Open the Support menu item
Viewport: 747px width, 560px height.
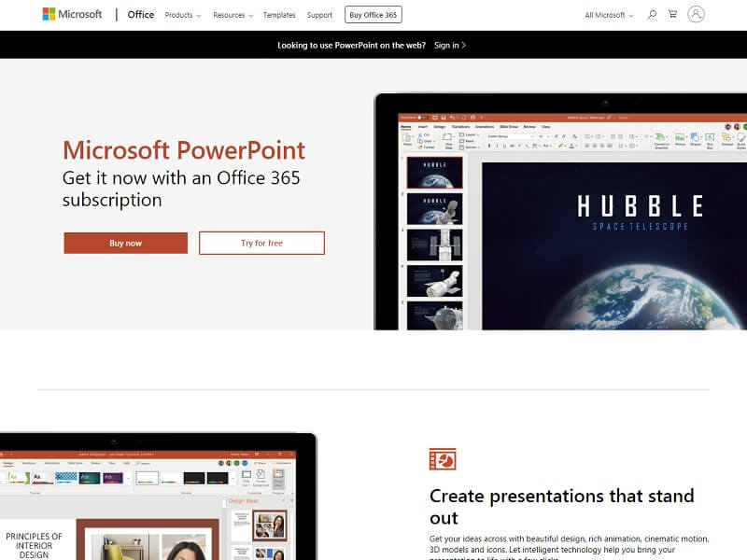click(319, 15)
